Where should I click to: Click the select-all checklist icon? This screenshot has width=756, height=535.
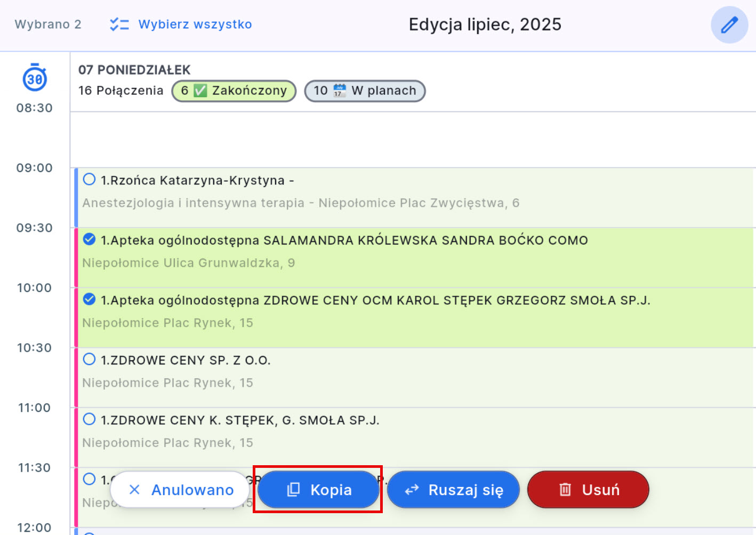(119, 25)
